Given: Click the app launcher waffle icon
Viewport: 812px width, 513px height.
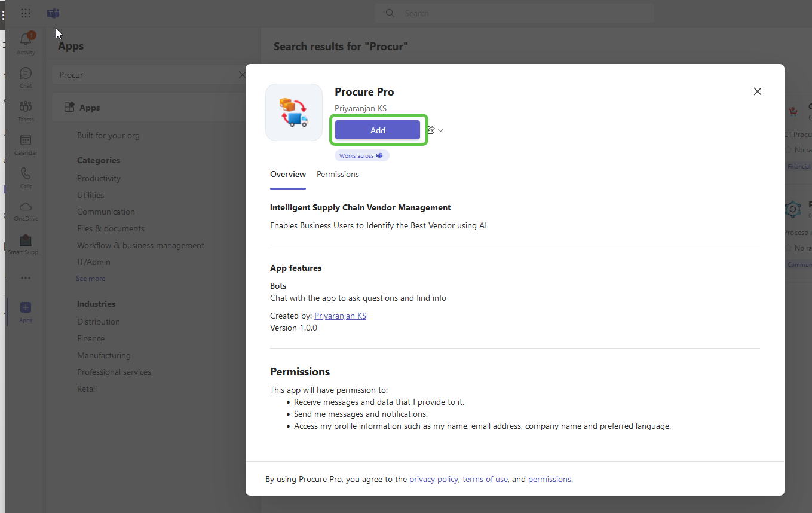Looking at the screenshot, I should (x=26, y=13).
